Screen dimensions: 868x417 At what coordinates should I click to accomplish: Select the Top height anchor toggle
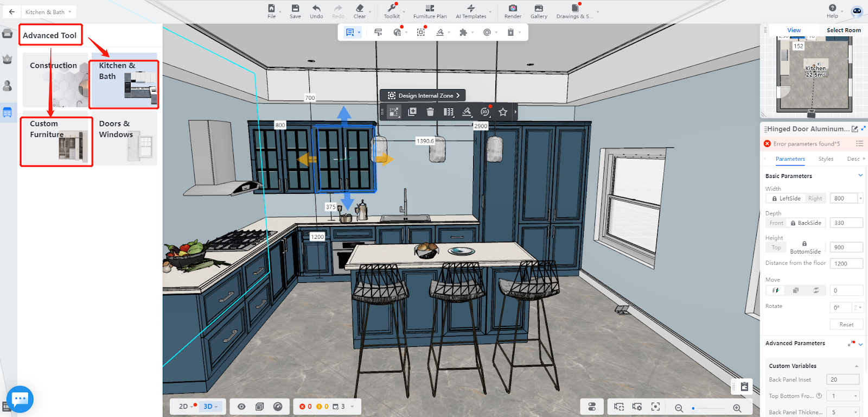(x=776, y=248)
